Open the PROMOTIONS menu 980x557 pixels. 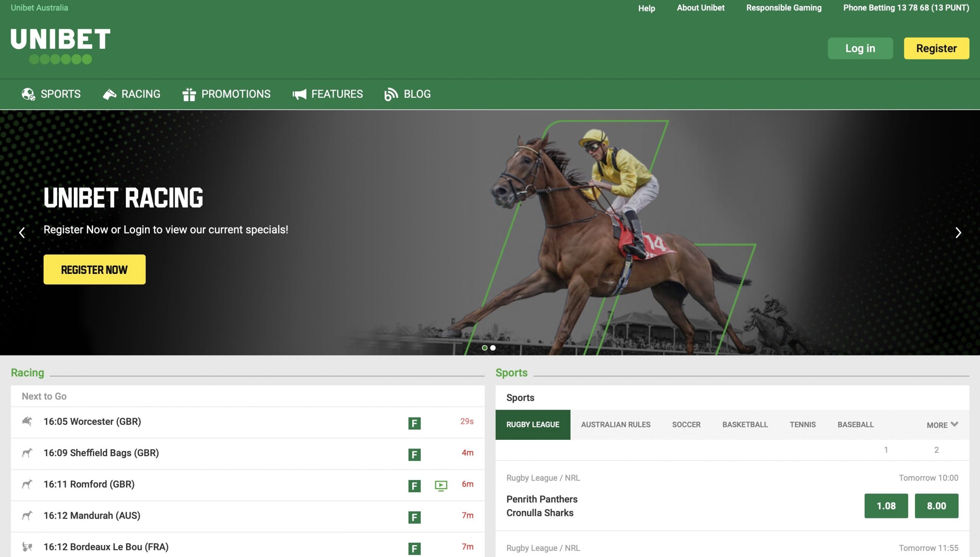click(x=226, y=94)
